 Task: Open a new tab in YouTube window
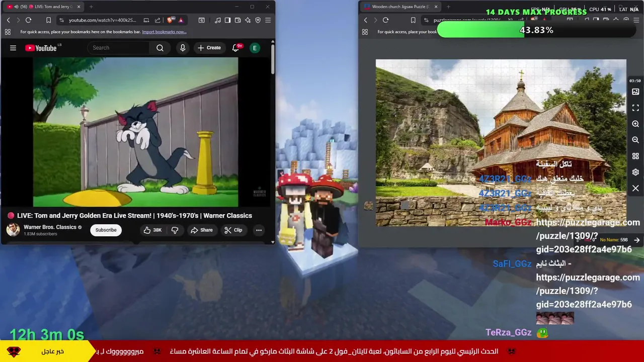point(91,7)
